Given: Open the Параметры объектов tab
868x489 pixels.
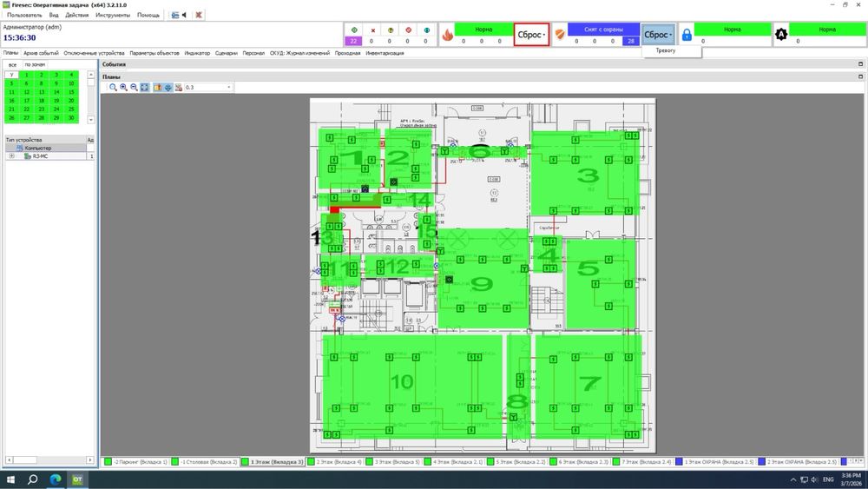Looking at the screenshot, I should 155,53.
